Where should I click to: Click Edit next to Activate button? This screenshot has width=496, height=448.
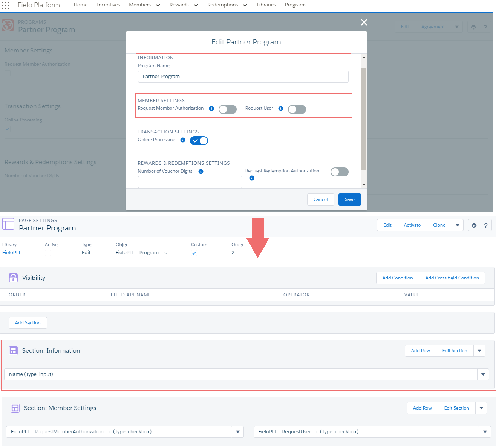(x=387, y=225)
